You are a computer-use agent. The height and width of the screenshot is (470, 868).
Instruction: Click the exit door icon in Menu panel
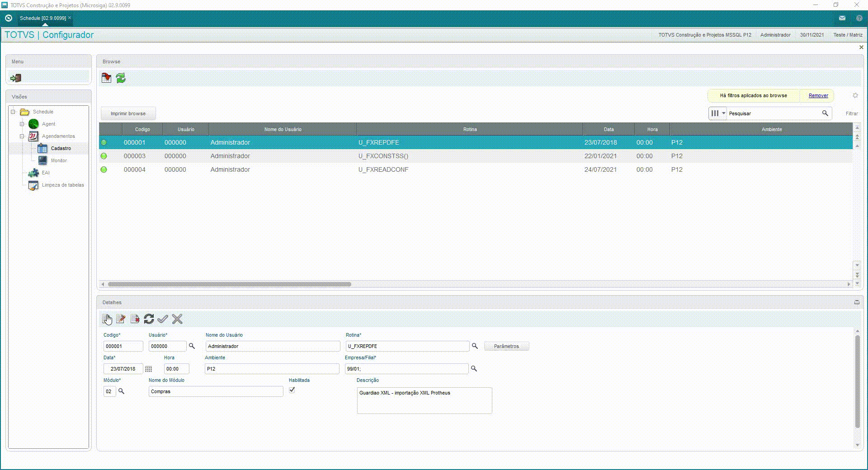pyautogui.click(x=16, y=78)
